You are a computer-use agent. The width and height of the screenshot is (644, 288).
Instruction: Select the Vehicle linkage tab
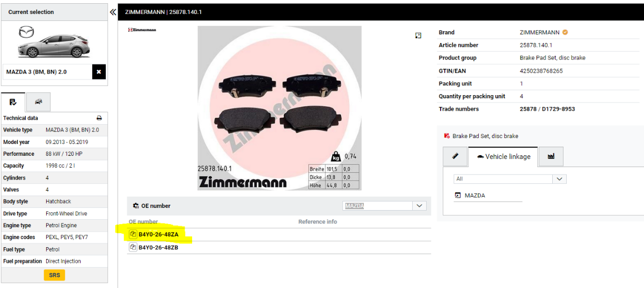(503, 156)
